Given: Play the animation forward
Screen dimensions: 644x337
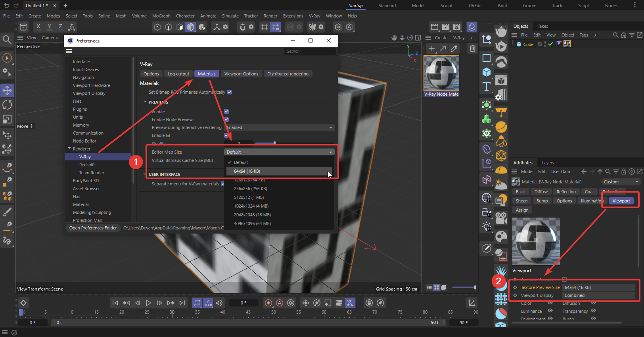Looking at the screenshot, I should (148, 303).
